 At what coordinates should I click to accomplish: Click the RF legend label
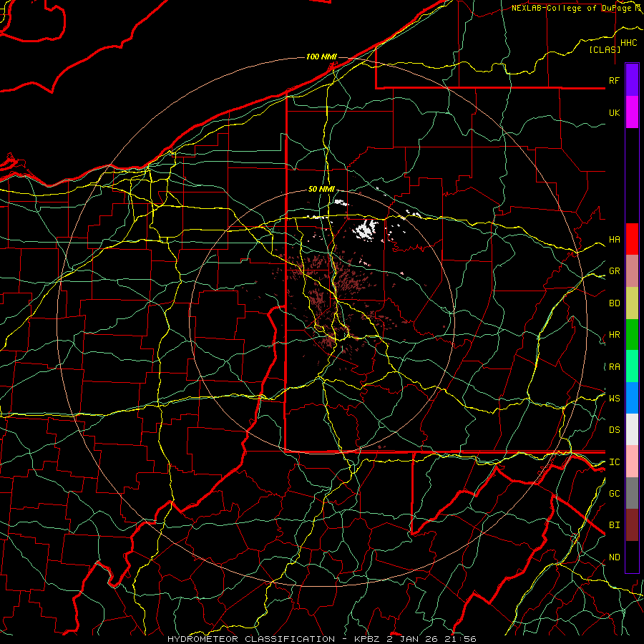pos(614,80)
